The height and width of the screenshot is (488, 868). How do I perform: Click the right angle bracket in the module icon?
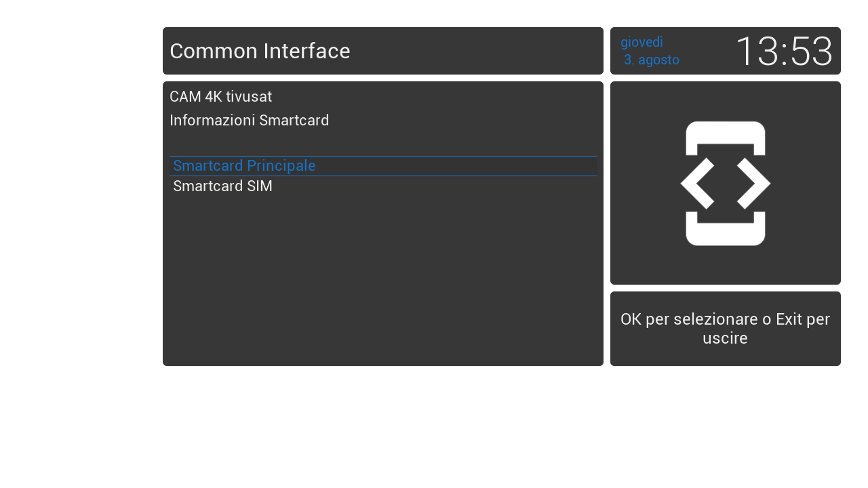(753, 183)
